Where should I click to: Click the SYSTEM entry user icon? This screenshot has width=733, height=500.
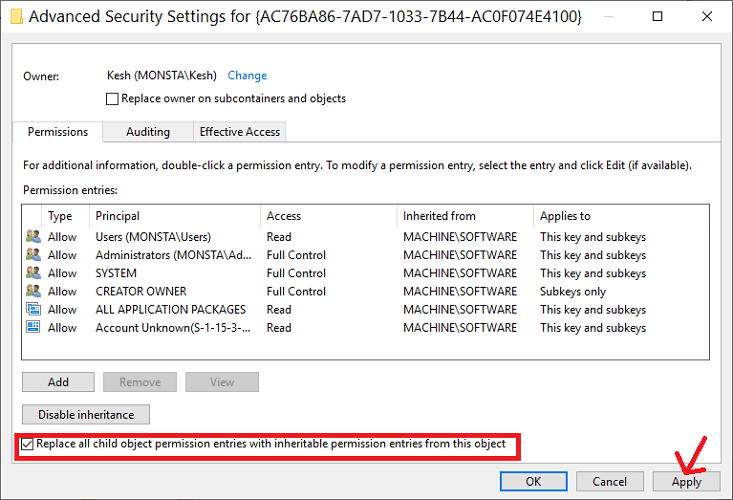pos(33,273)
